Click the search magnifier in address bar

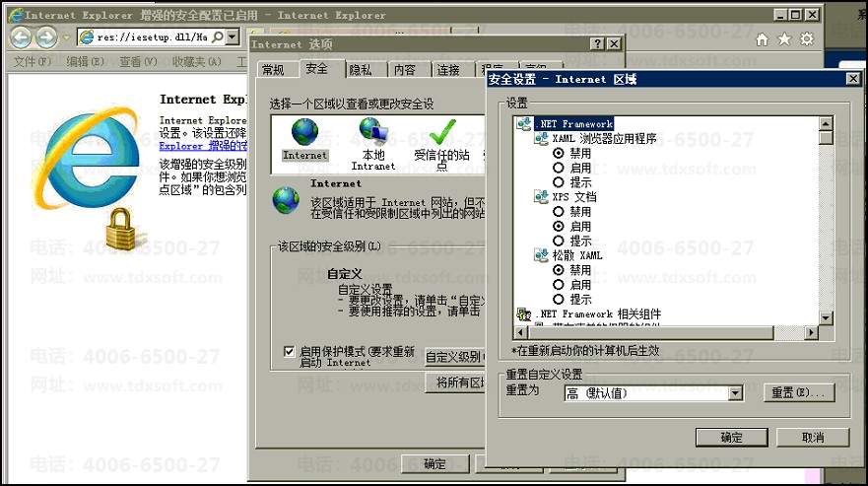tap(218, 37)
